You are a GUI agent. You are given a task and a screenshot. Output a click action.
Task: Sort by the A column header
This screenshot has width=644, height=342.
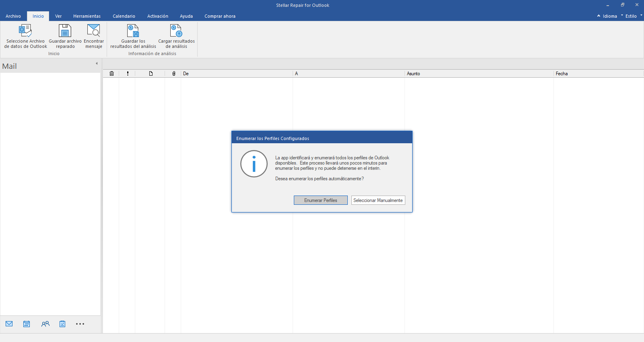(349, 74)
